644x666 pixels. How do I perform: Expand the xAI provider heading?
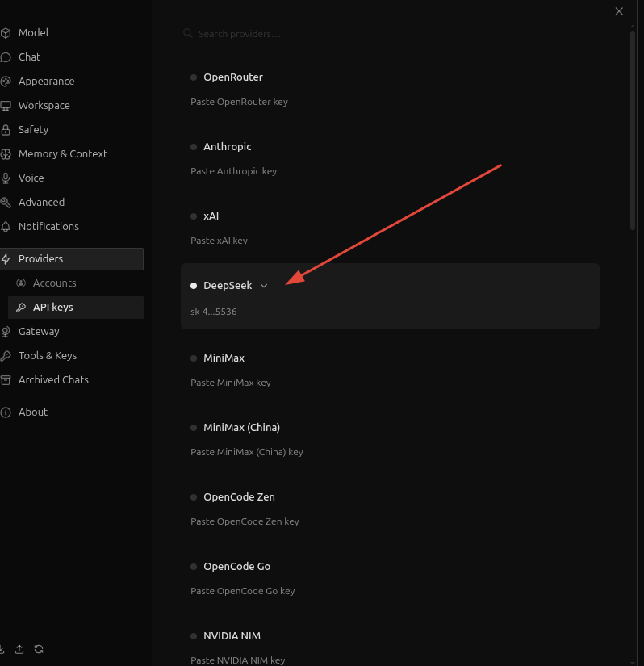click(x=211, y=216)
